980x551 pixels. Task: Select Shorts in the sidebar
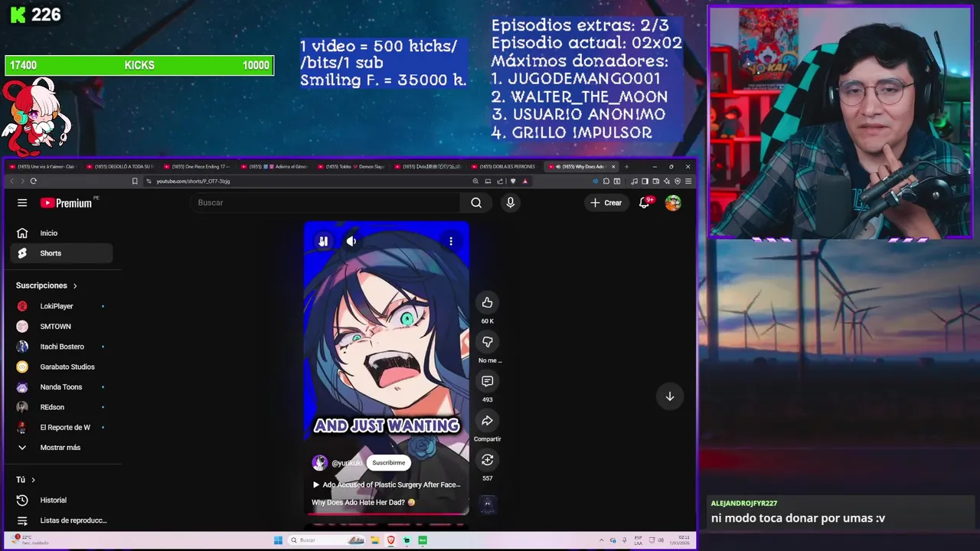(61, 253)
